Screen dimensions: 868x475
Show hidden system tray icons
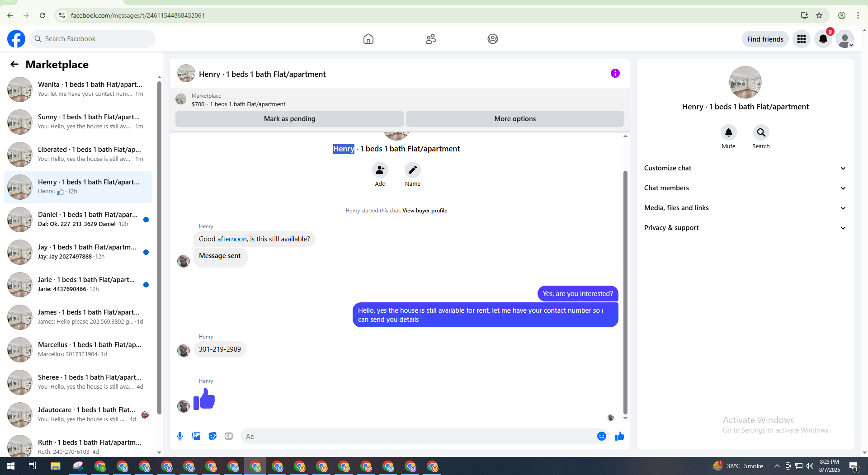(777, 466)
